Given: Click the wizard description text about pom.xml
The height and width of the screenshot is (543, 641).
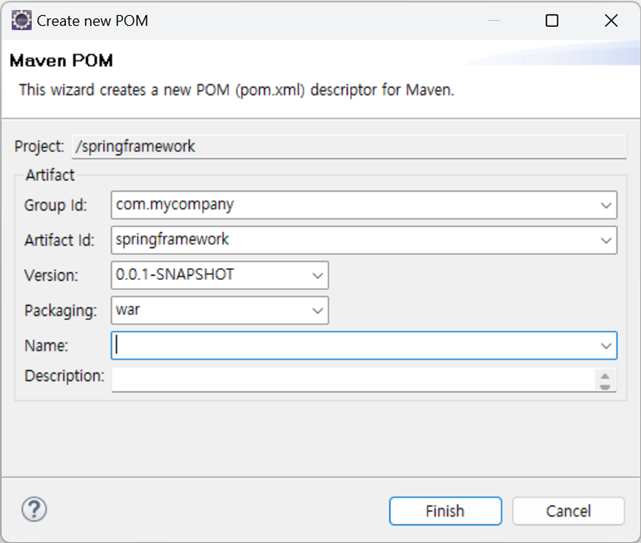Looking at the screenshot, I should [237, 90].
